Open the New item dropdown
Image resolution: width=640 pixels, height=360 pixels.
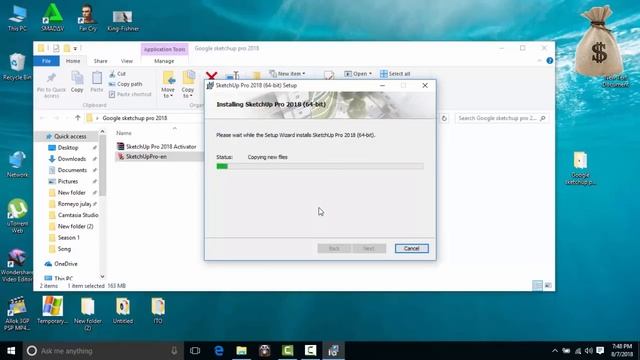pos(287,74)
